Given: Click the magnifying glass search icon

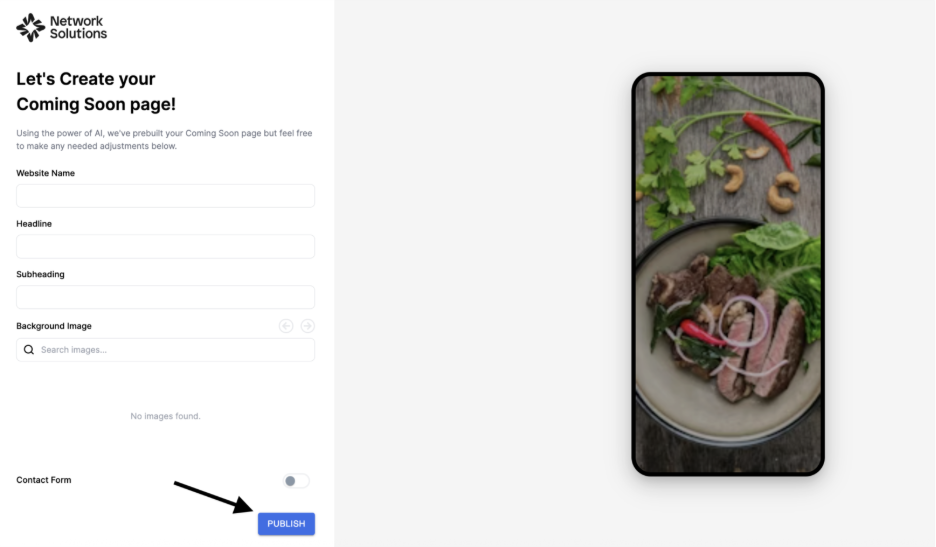Looking at the screenshot, I should (29, 350).
